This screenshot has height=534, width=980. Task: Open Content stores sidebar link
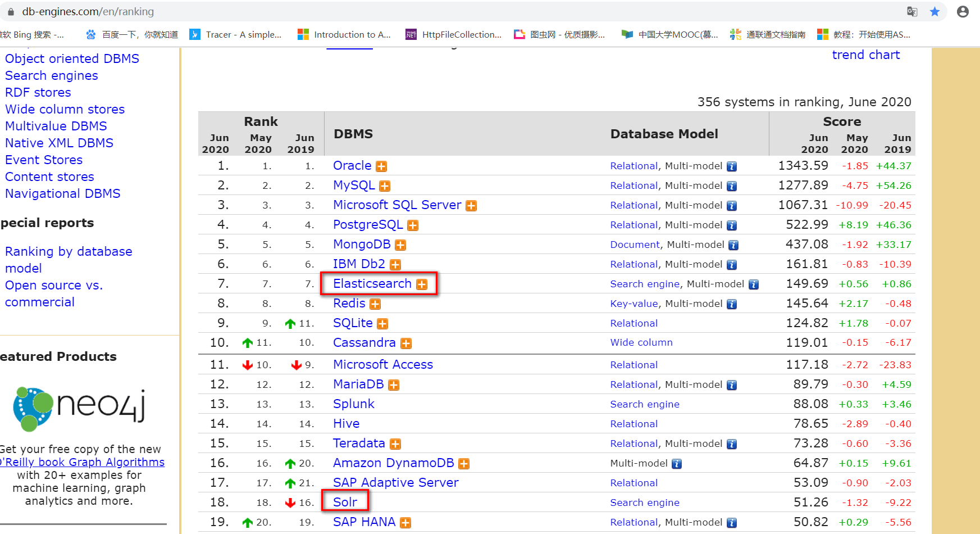pos(50,177)
